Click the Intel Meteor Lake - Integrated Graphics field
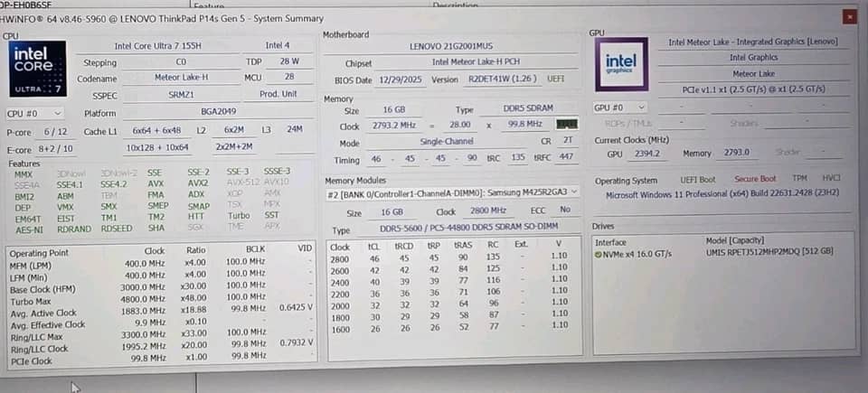This screenshot has height=393, width=868. pyautogui.click(x=752, y=42)
